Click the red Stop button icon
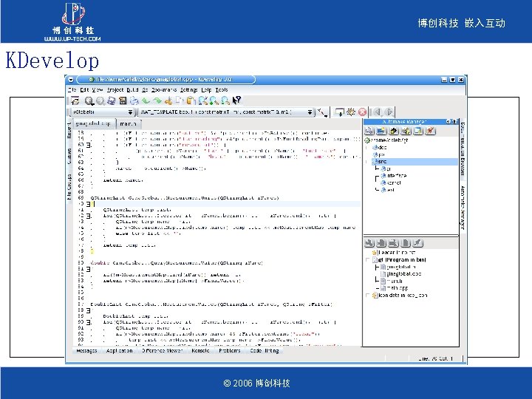The image size is (532, 399). [362, 112]
